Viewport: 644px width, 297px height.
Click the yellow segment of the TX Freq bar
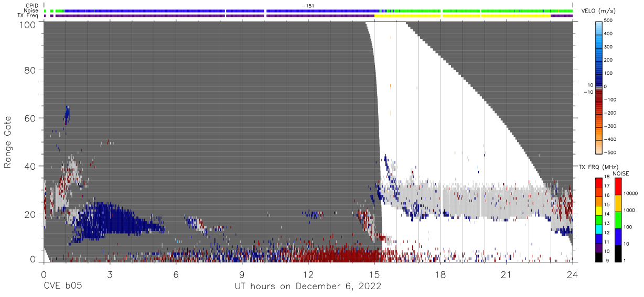[x=462, y=16]
